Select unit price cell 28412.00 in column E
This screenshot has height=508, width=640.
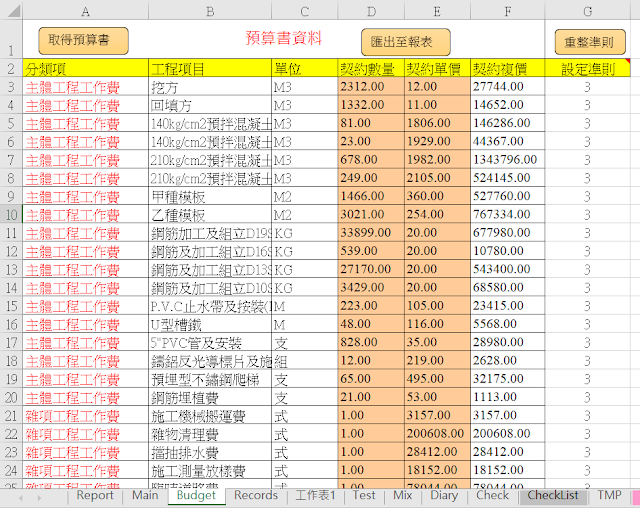(x=437, y=452)
